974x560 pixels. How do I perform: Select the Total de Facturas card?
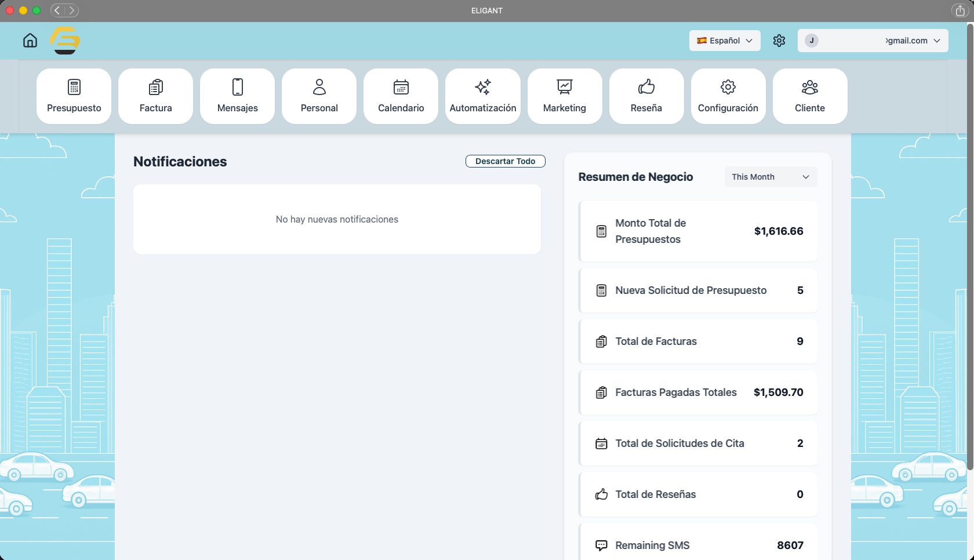coord(698,341)
